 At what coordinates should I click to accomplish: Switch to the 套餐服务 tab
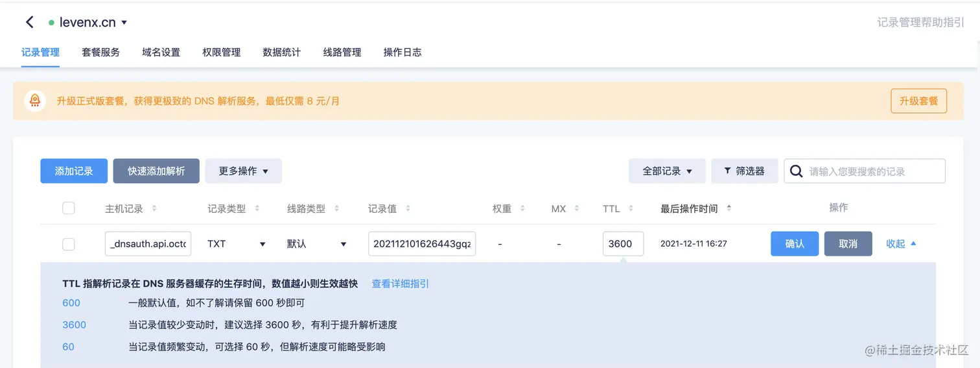(x=100, y=52)
